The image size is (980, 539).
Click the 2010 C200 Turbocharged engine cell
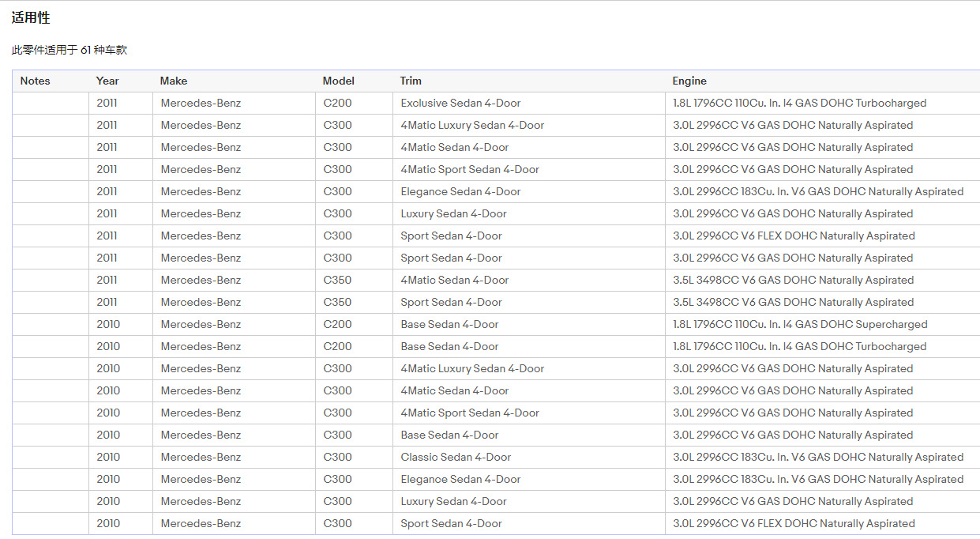pos(799,346)
